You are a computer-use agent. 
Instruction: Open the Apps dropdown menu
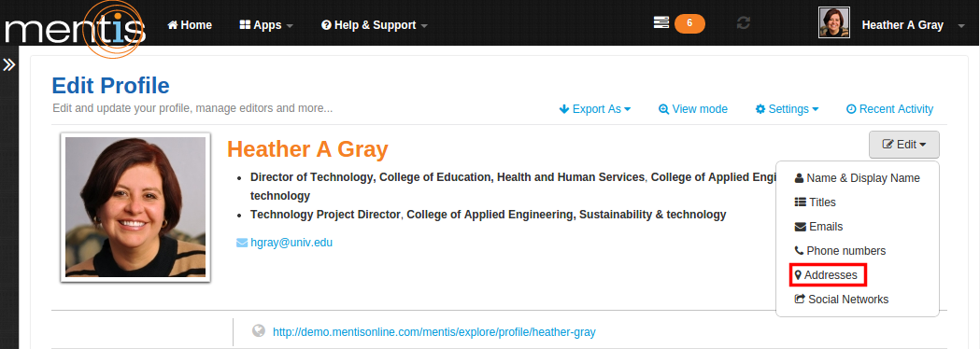(266, 25)
